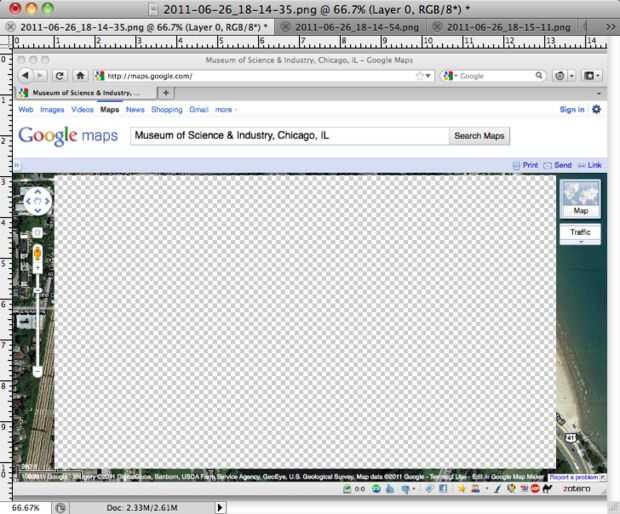Click the map pan direction control
This screenshot has width=620, height=514.
click(38, 201)
